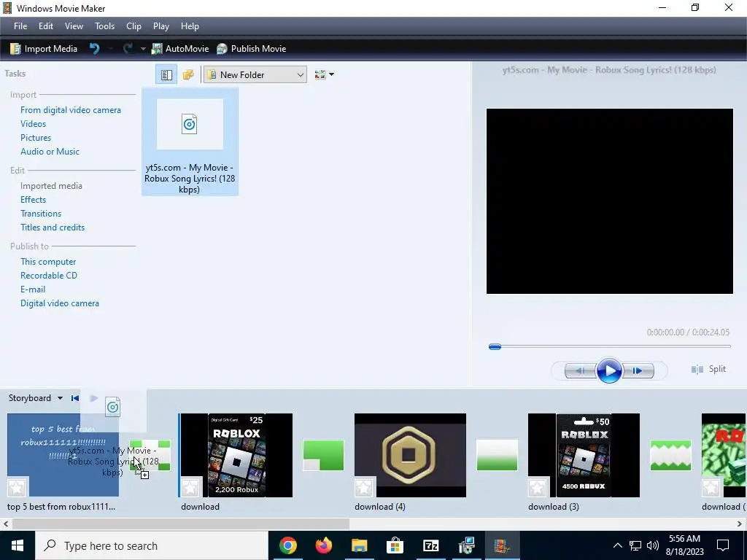Undo the last action
The height and width of the screenshot is (560, 747).
click(94, 49)
